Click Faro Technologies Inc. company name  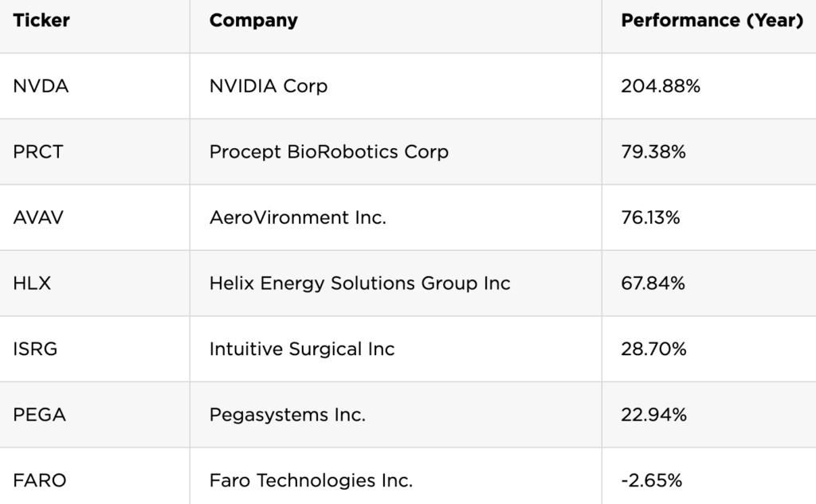[x=311, y=481]
